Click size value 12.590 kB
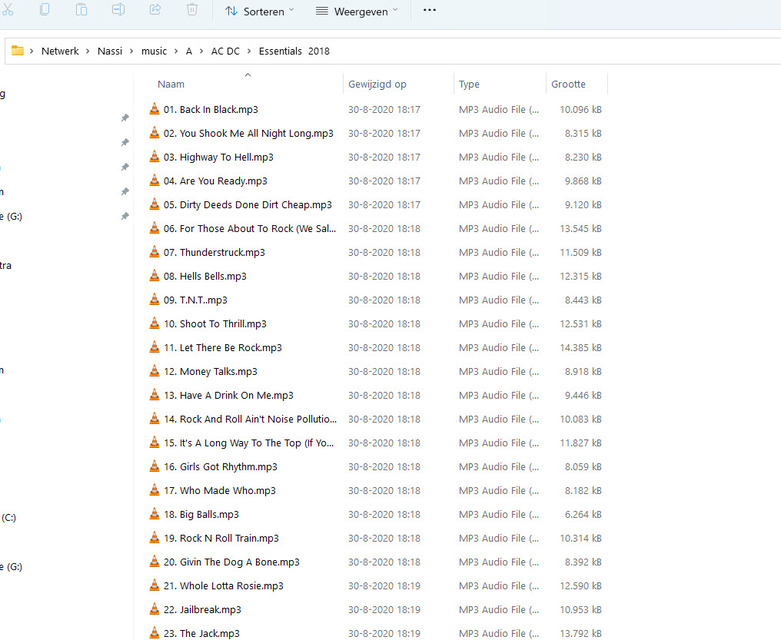Image resolution: width=781 pixels, height=640 pixels. click(x=580, y=586)
